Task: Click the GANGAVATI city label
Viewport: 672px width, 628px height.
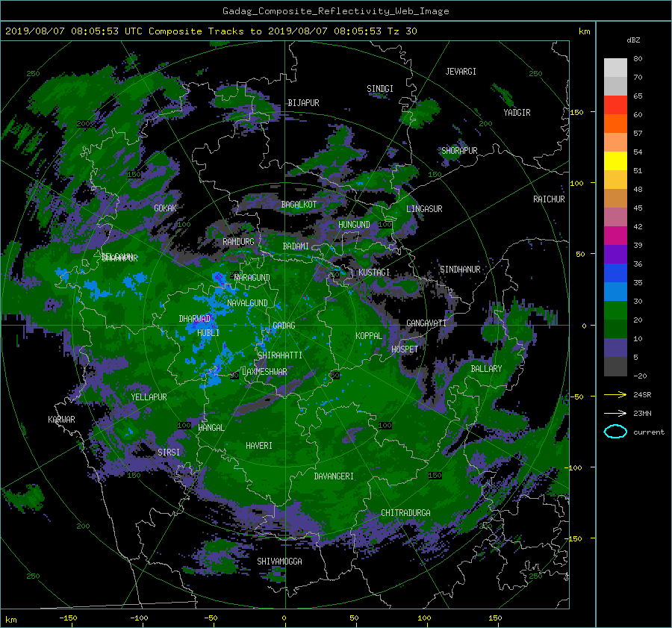Action: [x=426, y=323]
